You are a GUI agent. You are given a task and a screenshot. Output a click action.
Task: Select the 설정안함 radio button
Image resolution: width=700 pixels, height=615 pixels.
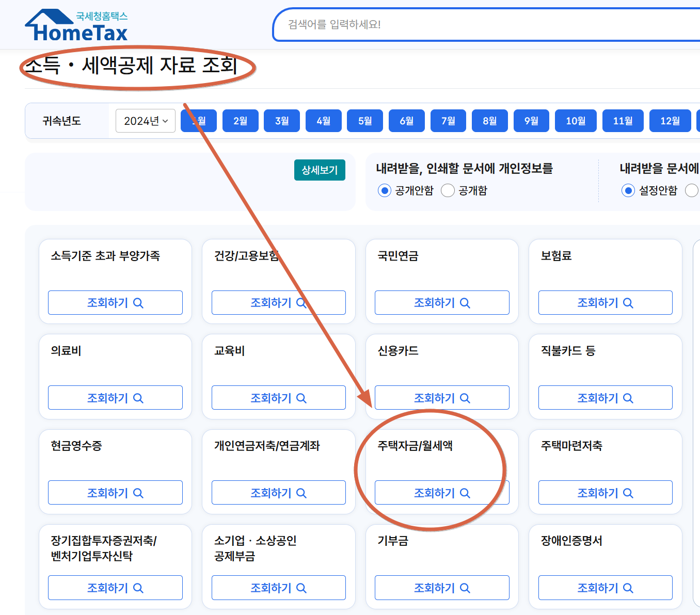click(628, 190)
